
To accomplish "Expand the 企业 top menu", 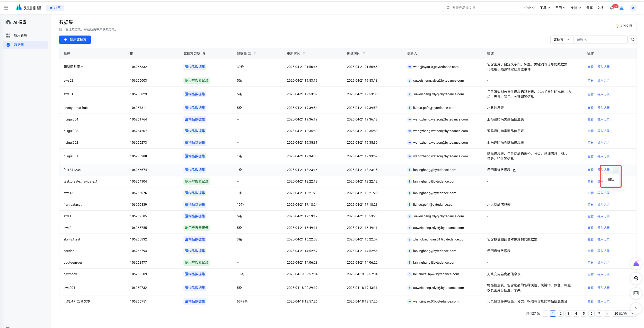I will pos(529,8).
